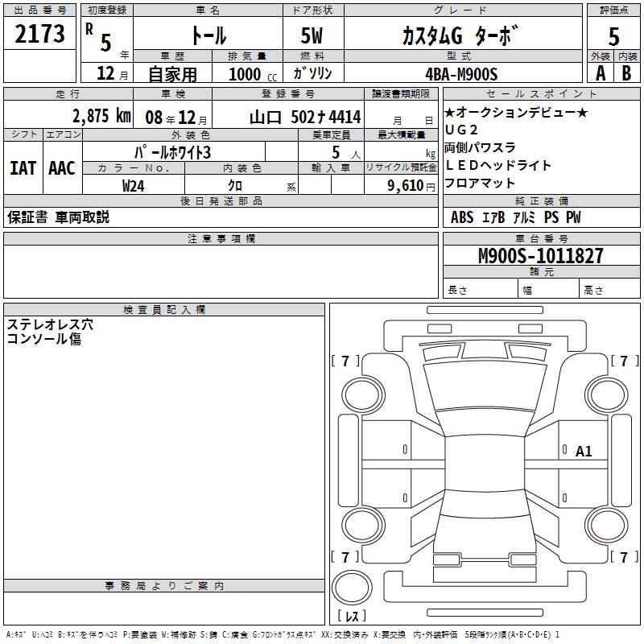Click the overall evaluation score 5

(613, 36)
